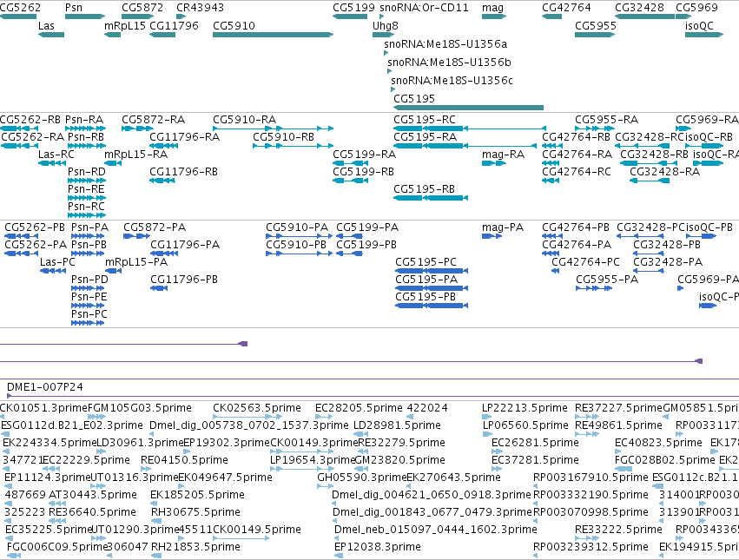739x560 pixels.
Task: Click the RE33222.5prime EST label
Action: pyautogui.click(x=618, y=530)
